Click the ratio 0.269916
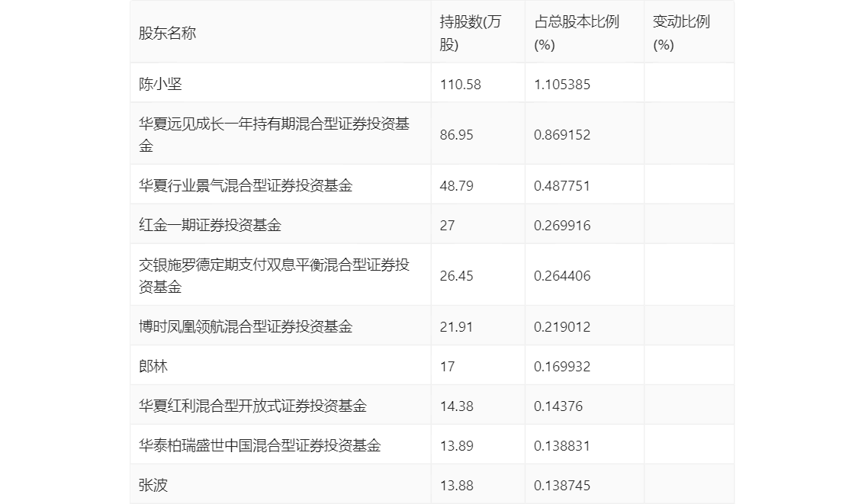Image resolution: width=865 pixels, height=504 pixels. pos(562,226)
